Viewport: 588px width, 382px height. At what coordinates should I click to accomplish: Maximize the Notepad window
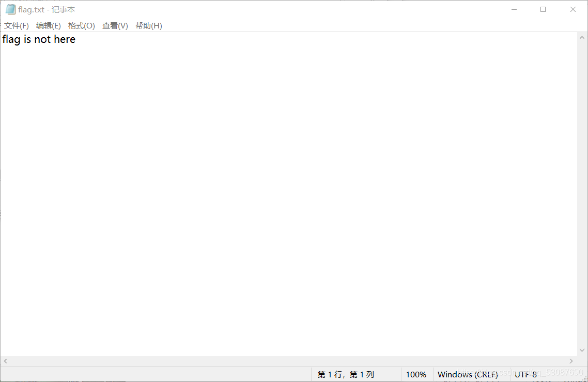coord(543,9)
